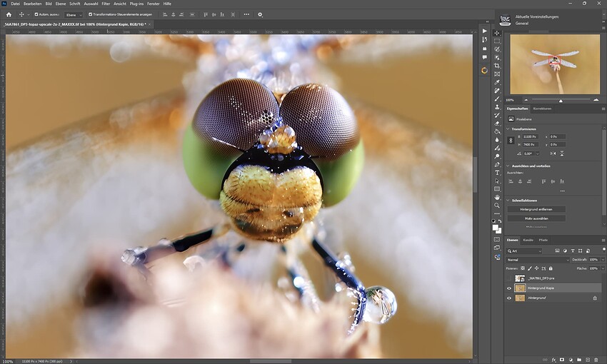Click the Navigator preview thumbnail
The height and width of the screenshot is (364, 607).
point(555,64)
